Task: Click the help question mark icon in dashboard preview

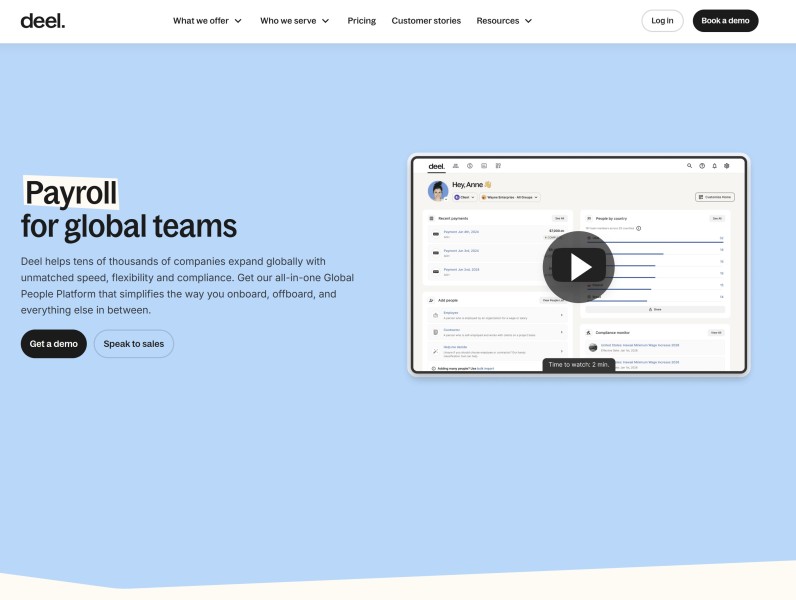Action: click(702, 166)
